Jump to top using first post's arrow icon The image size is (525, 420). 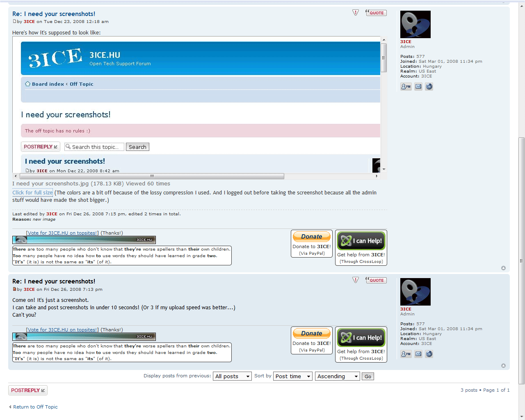point(503,268)
